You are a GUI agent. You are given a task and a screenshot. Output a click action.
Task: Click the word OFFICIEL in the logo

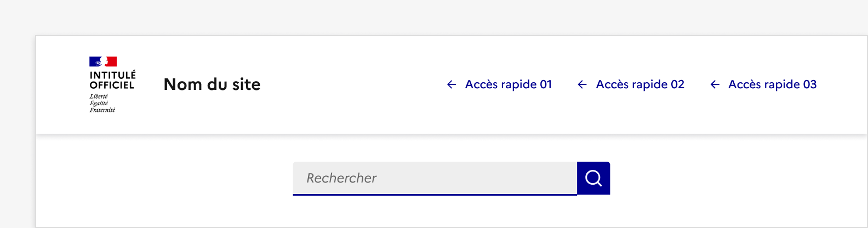(112, 85)
